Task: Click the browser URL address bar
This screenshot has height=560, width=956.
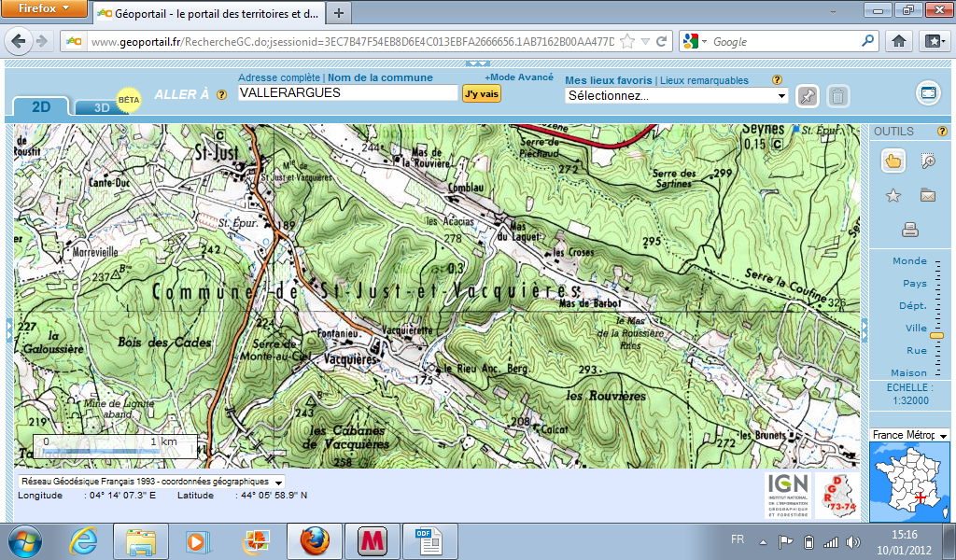Action: pos(352,41)
